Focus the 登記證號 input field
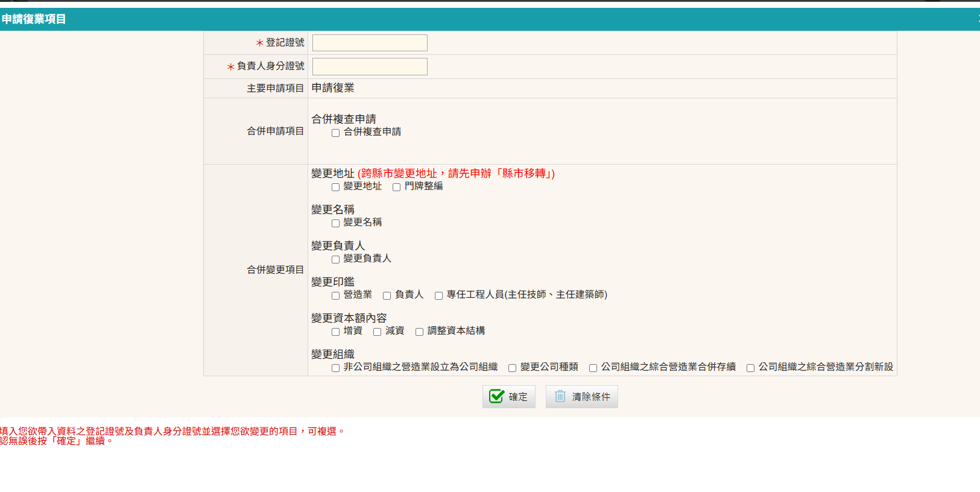This screenshot has height=492, width=980. pos(370,43)
